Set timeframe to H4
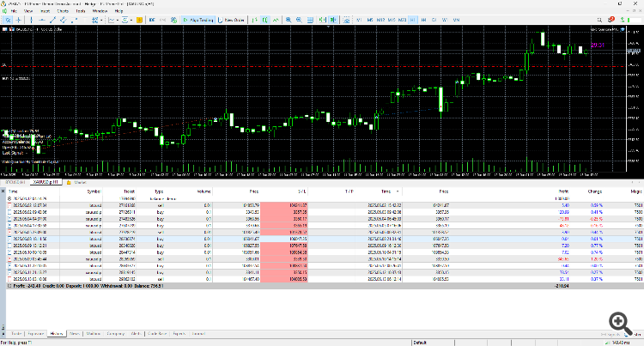This screenshot has height=346, width=644. click(x=423, y=20)
